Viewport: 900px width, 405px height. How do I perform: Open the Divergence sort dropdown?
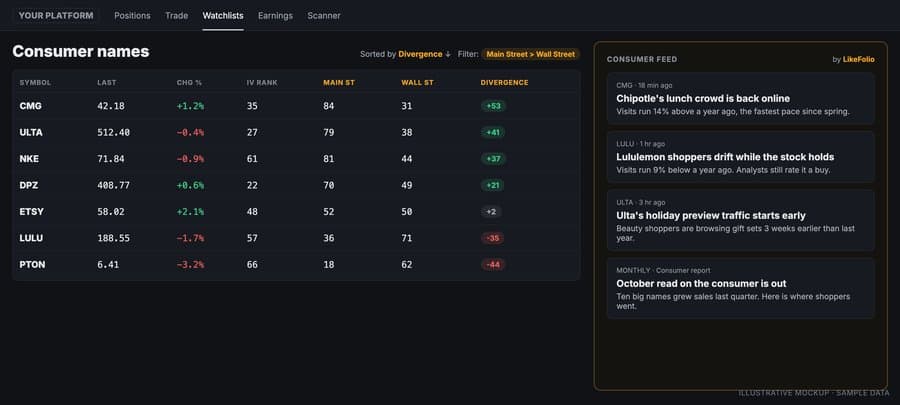click(x=424, y=54)
